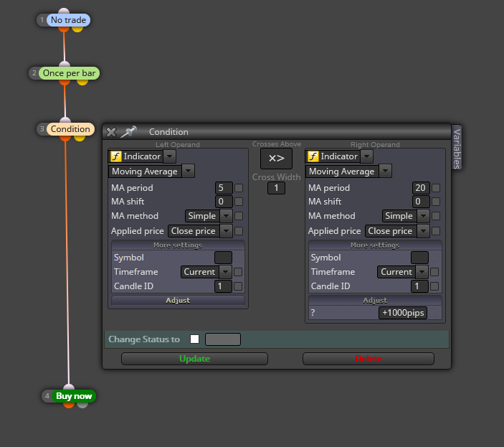Open Right Operand Indicator type dropdown
This screenshot has width=504, height=447.
(x=366, y=156)
